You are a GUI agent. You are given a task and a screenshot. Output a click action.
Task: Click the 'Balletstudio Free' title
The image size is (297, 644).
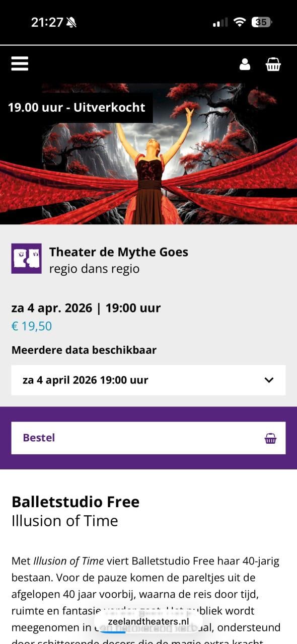(x=76, y=502)
